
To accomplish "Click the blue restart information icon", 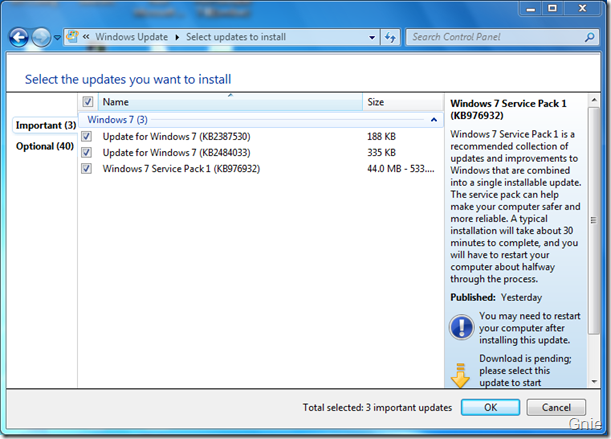I will click(462, 327).
